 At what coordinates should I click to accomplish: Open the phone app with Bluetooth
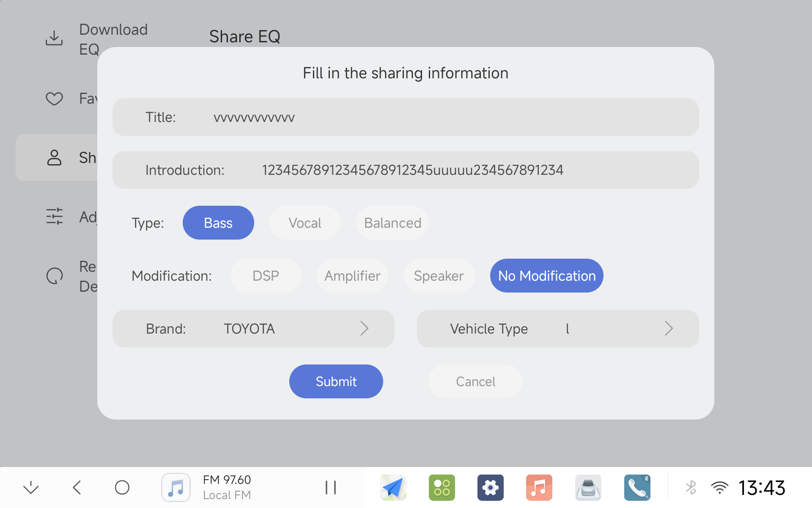[x=637, y=488]
